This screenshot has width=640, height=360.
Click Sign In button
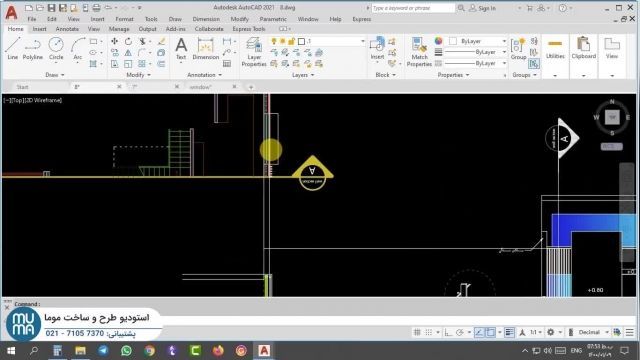point(482,8)
